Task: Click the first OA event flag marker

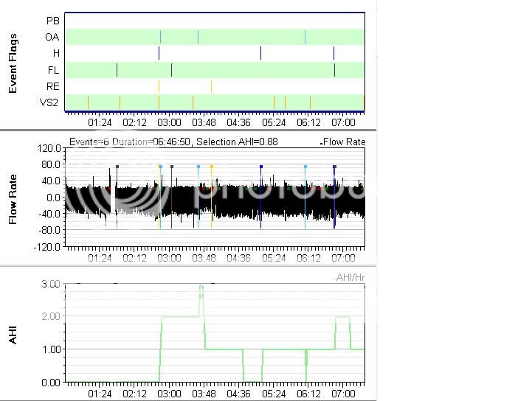Action: point(160,37)
